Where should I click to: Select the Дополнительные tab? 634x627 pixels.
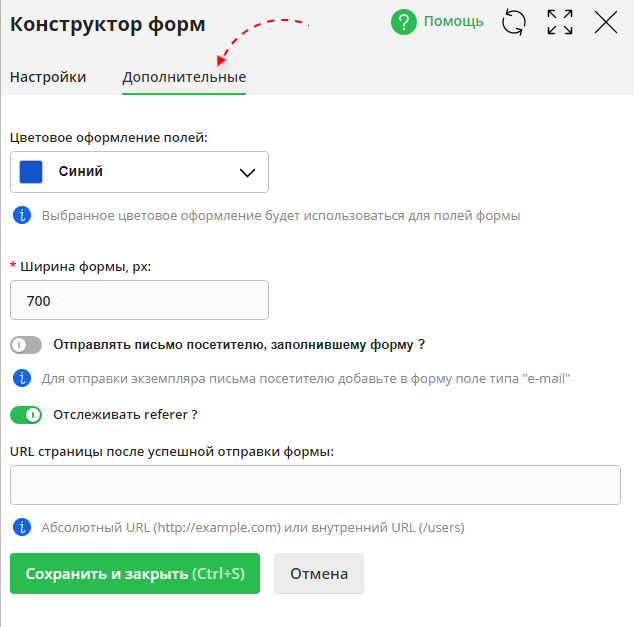coord(184,77)
